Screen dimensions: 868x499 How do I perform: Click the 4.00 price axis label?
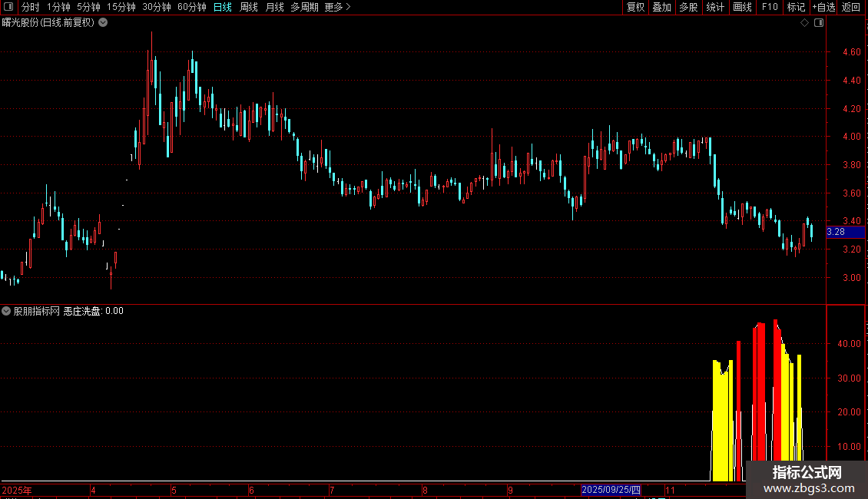coord(851,137)
